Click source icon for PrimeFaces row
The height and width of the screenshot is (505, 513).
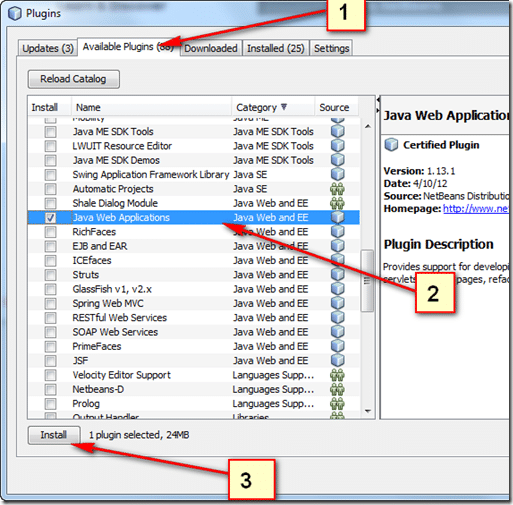[x=337, y=346]
